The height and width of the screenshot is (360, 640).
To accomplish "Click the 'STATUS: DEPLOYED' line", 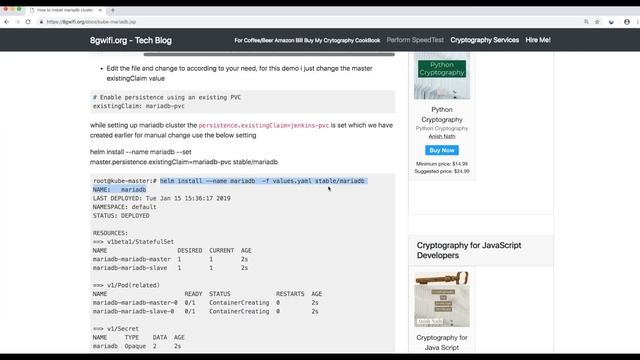I will [x=121, y=216].
